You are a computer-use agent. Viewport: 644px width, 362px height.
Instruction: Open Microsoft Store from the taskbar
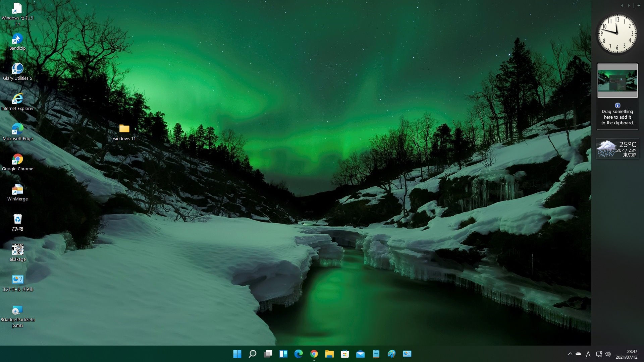[345, 354]
